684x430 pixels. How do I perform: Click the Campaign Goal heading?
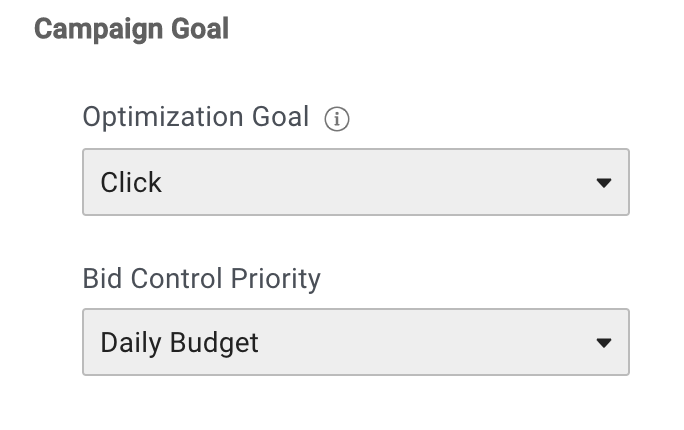coord(131,29)
